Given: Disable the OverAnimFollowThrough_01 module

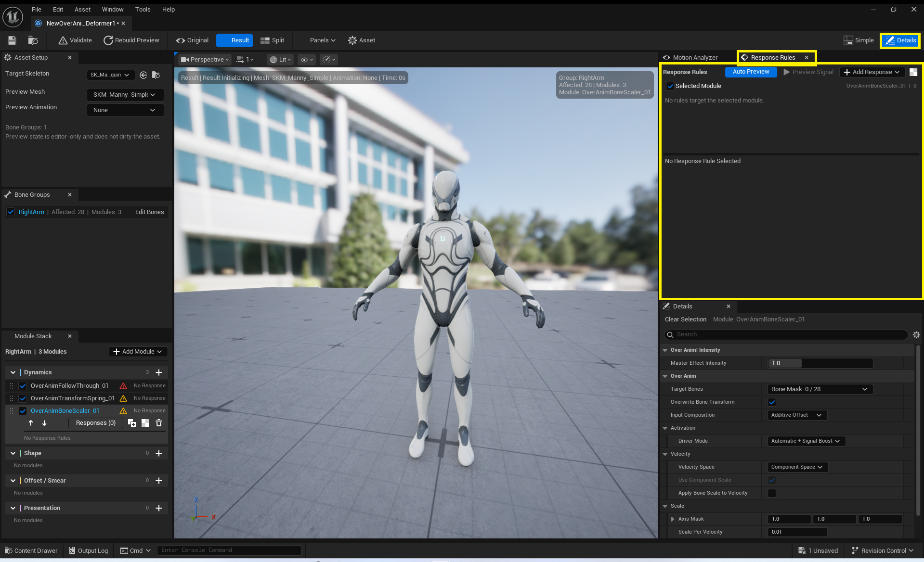Looking at the screenshot, I should (x=23, y=386).
